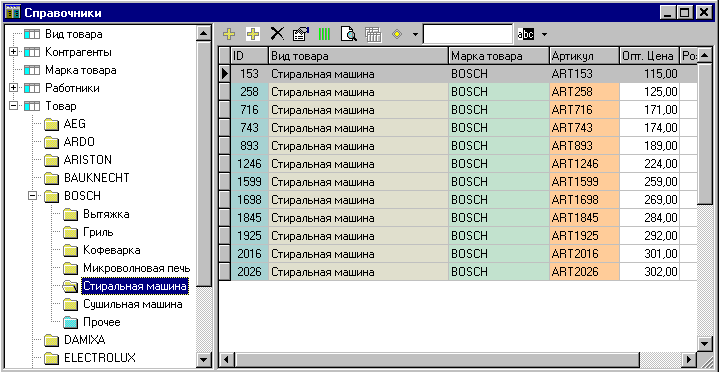
Task: Collapse the BOSCH folder node
Action: click(32, 196)
